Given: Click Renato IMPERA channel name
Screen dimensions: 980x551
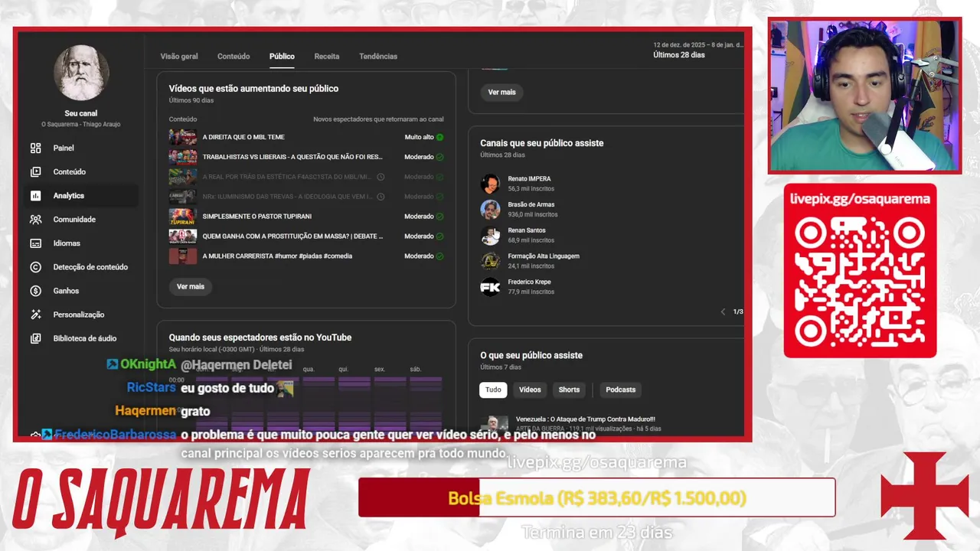Looking at the screenshot, I should point(529,179).
